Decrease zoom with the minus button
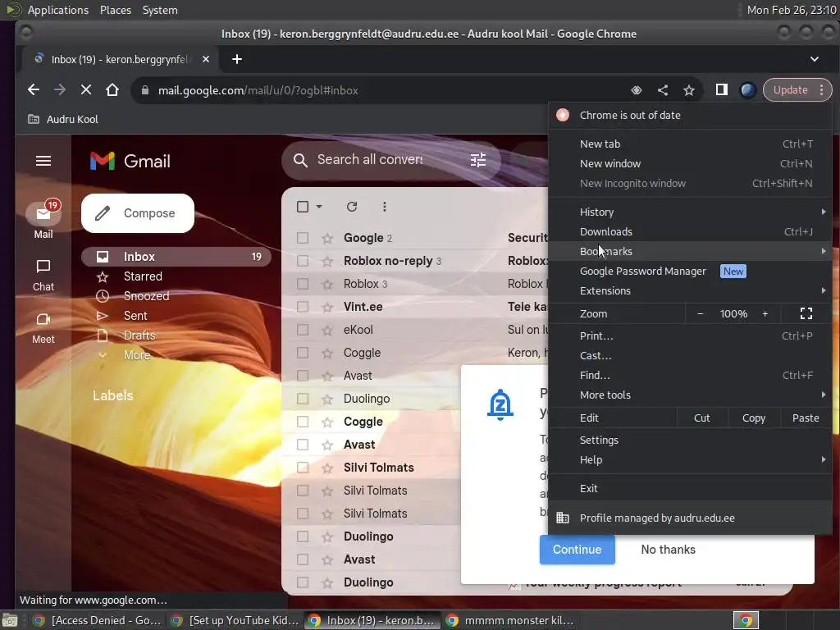This screenshot has width=840, height=630. [701, 313]
